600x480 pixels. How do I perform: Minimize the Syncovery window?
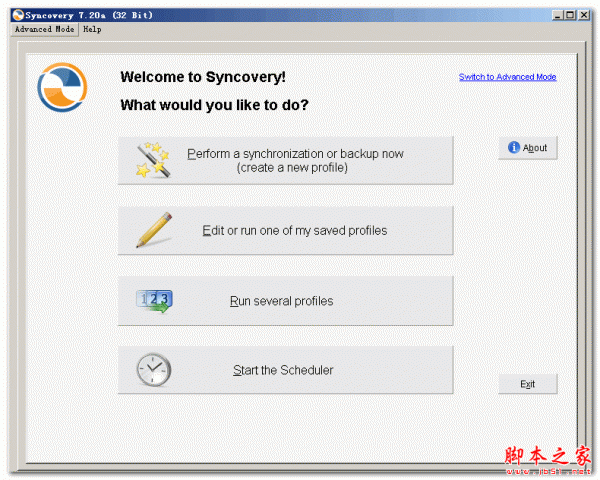click(x=558, y=15)
